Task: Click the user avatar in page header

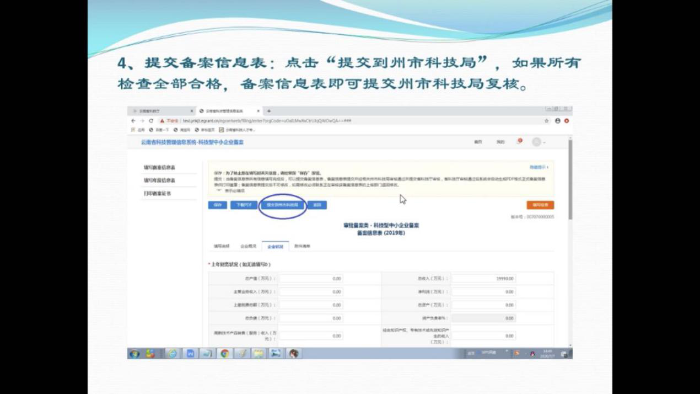Action: click(x=537, y=142)
